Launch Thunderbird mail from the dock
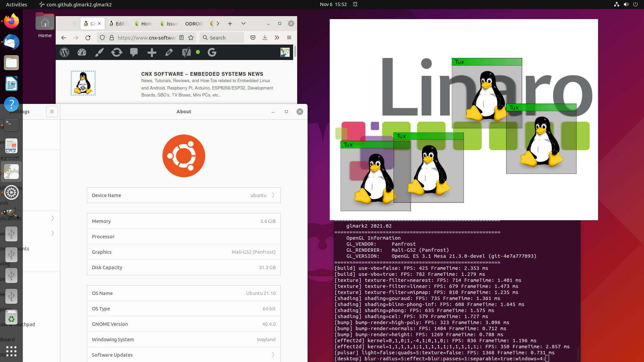644x362 pixels. [11, 42]
